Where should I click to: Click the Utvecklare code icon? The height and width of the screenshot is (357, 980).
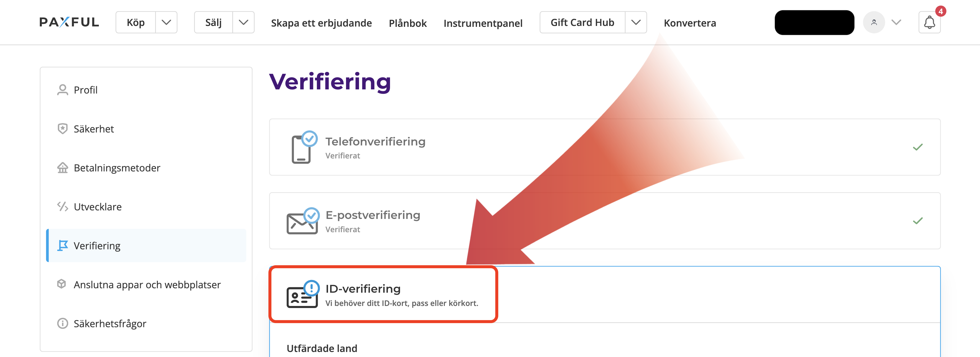coord(62,207)
